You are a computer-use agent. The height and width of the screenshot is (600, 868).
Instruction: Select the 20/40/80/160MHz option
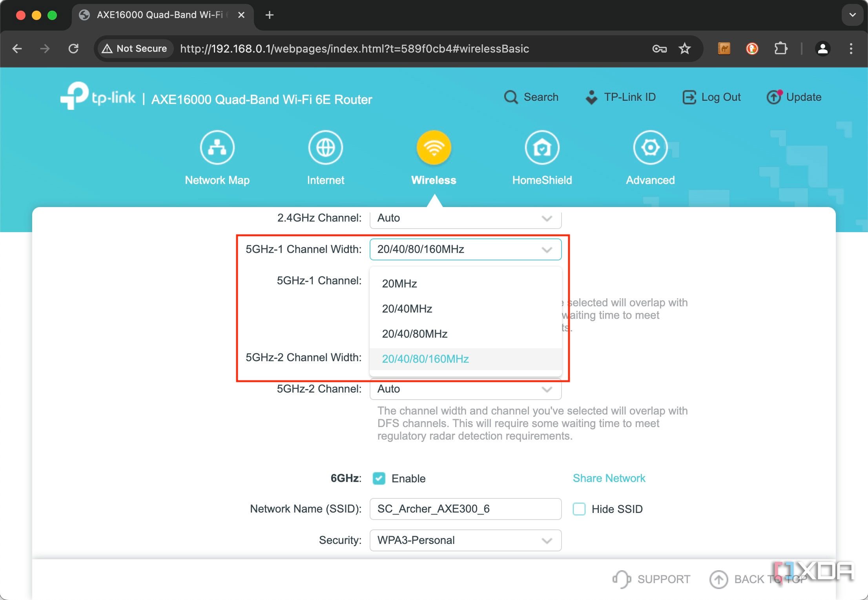(x=465, y=359)
